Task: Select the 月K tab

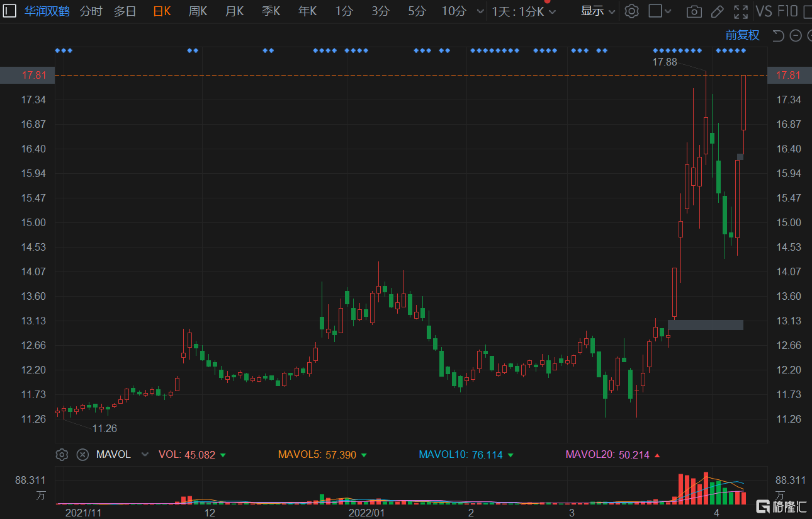Action: click(235, 11)
